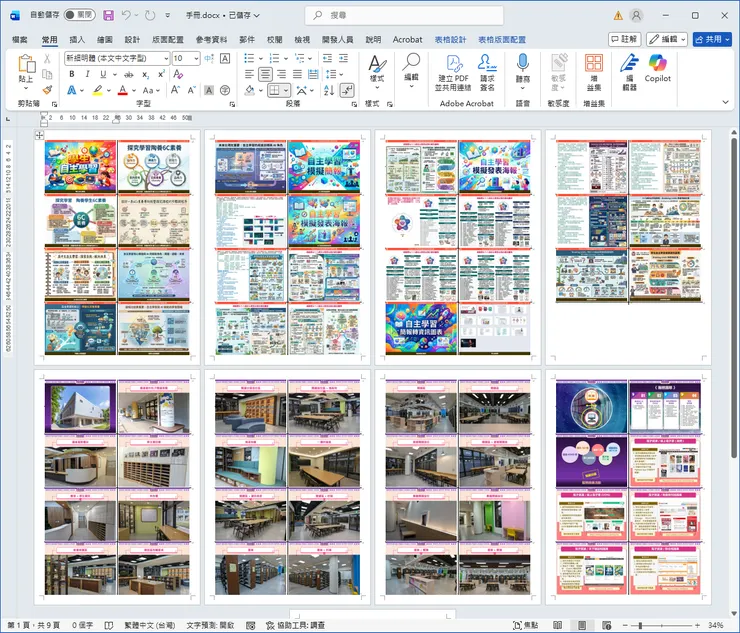
Task: Open the 字型 group dialog launcher
Action: pos(232,104)
